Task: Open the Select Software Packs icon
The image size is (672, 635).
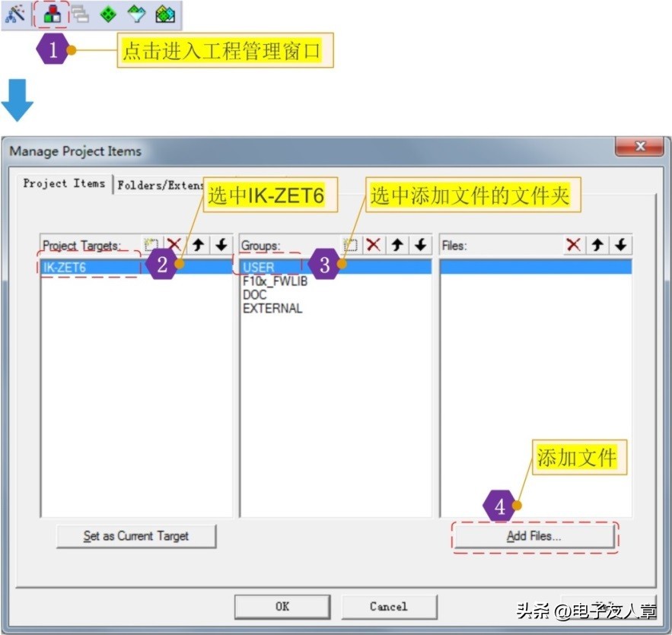Action: pos(137,14)
